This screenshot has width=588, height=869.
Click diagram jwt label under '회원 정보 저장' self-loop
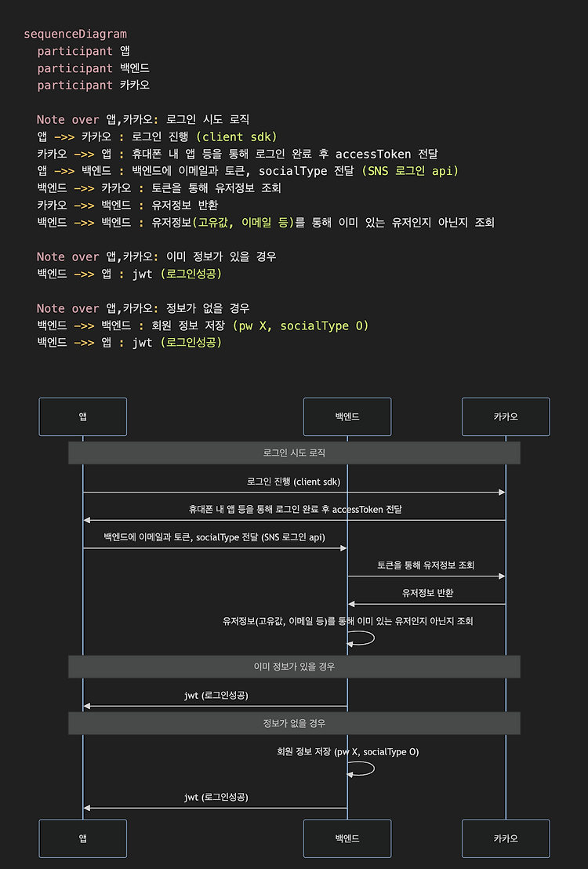coord(216,798)
